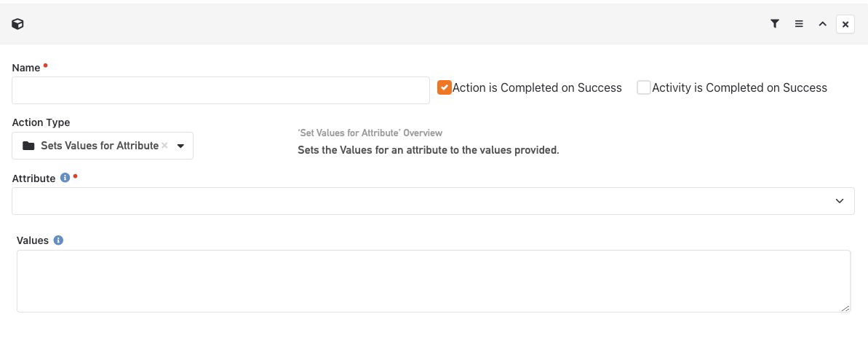Select the Sets Values for Attribute text
The image size is (868, 338).
coord(100,146)
